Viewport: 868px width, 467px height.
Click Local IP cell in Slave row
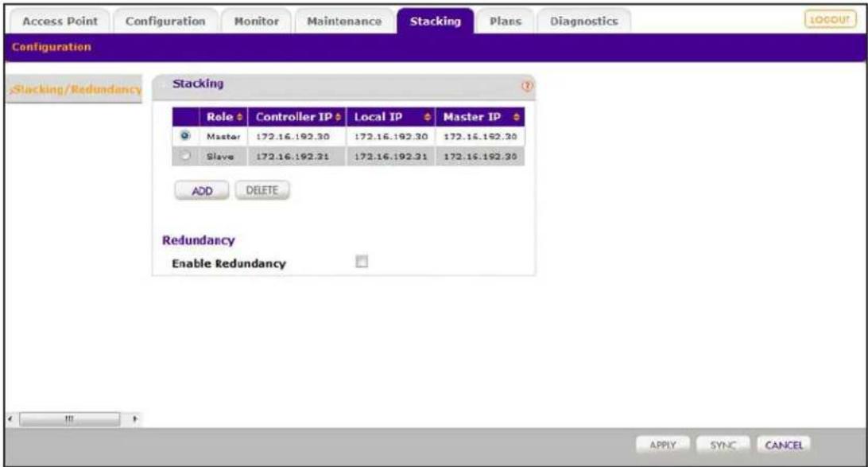[391, 157]
